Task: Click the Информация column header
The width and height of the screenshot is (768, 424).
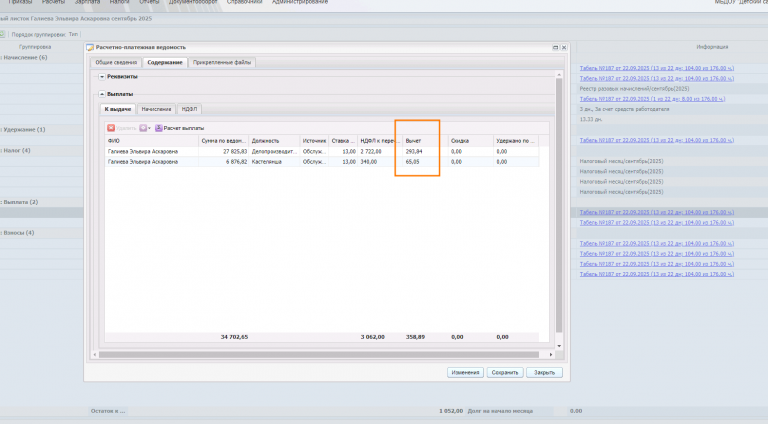Action: (x=712, y=47)
